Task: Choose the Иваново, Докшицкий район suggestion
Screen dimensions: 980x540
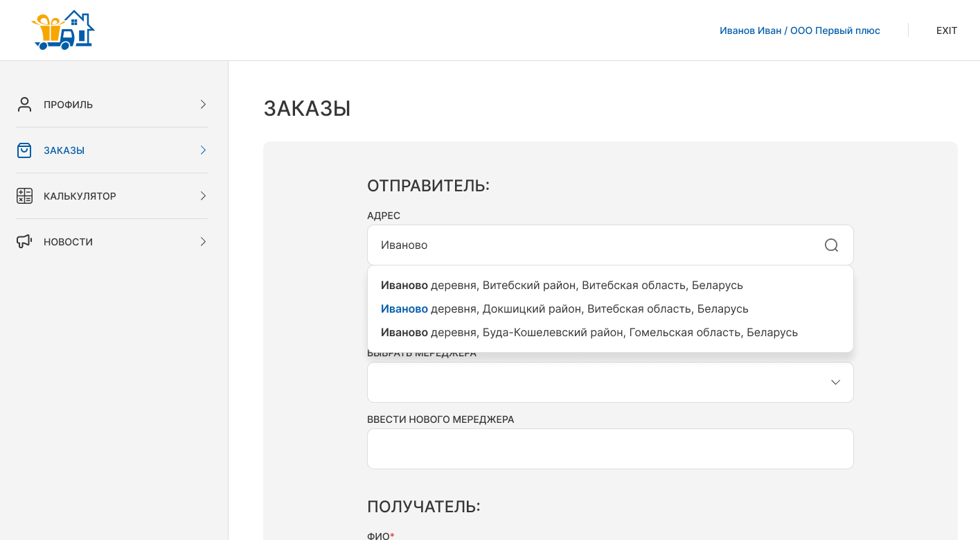Action: [564, 309]
